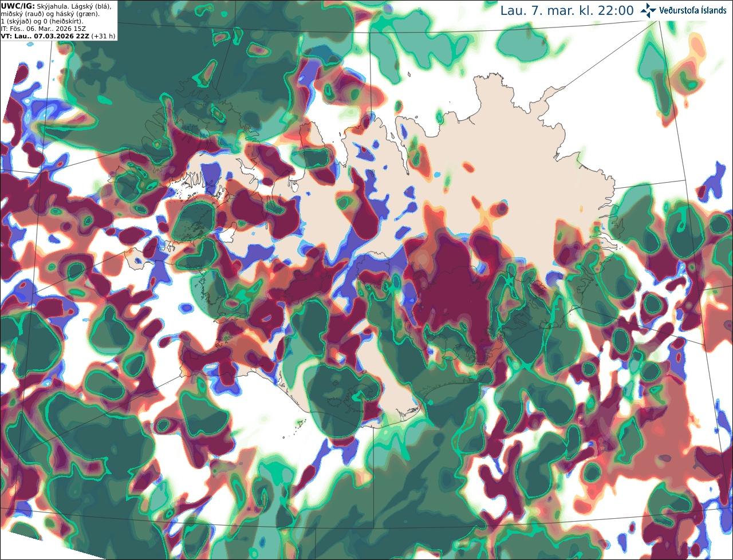
Task: Click the Veðurstofa Íslands logo emblem
Action: click(648, 10)
